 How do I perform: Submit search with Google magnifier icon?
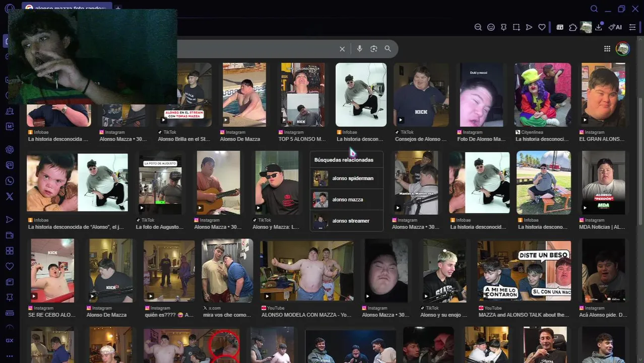coord(388,49)
